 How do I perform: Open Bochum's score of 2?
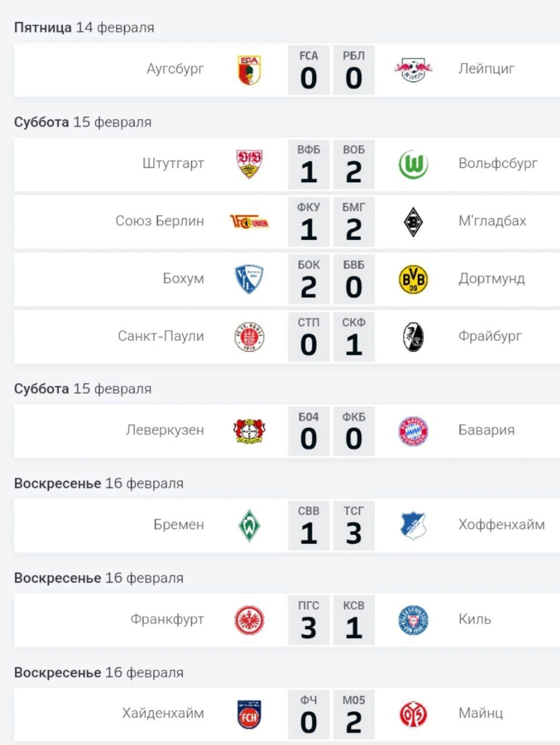pos(308,287)
